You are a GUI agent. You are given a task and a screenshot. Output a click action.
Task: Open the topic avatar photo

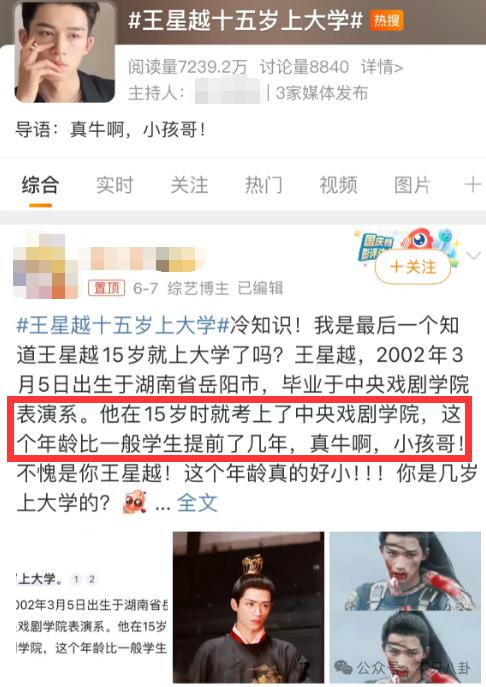click(x=65, y=51)
